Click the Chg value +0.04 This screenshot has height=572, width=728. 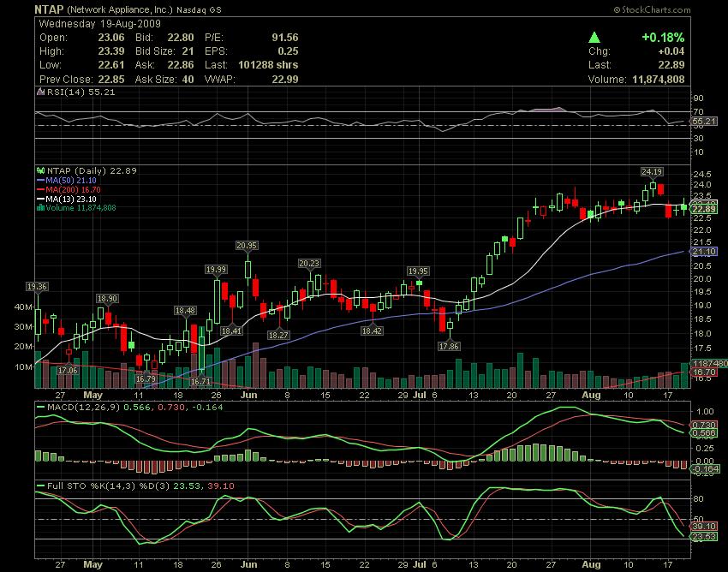click(671, 51)
